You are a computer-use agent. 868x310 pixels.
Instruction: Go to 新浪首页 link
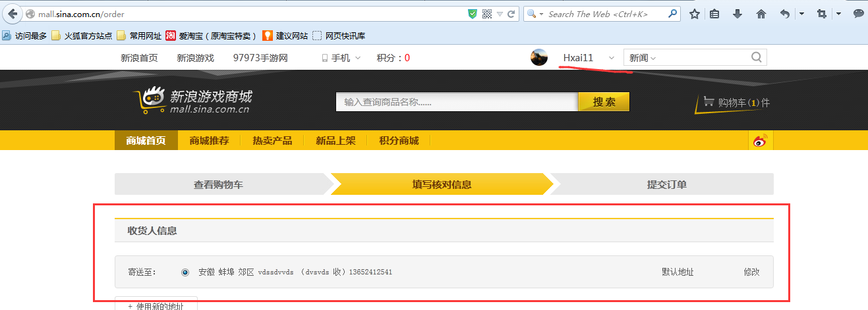tap(139, 58)
